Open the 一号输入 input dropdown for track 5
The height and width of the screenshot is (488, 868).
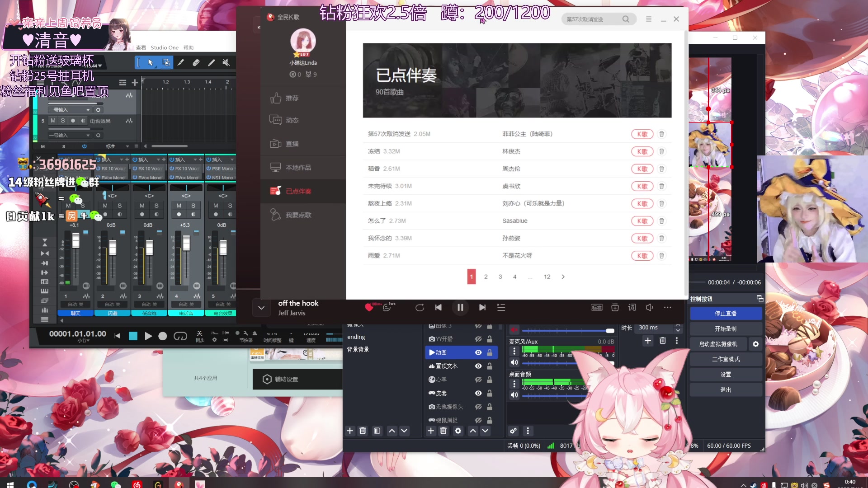tap(70, 135)
